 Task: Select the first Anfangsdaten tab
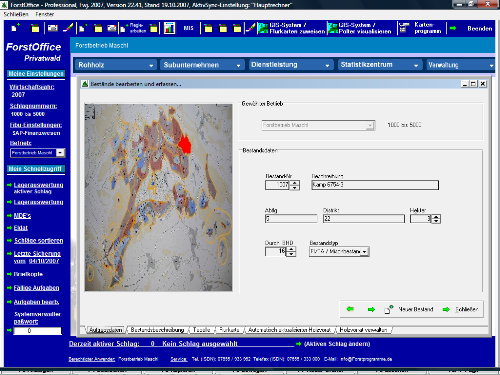click(105, 330)
